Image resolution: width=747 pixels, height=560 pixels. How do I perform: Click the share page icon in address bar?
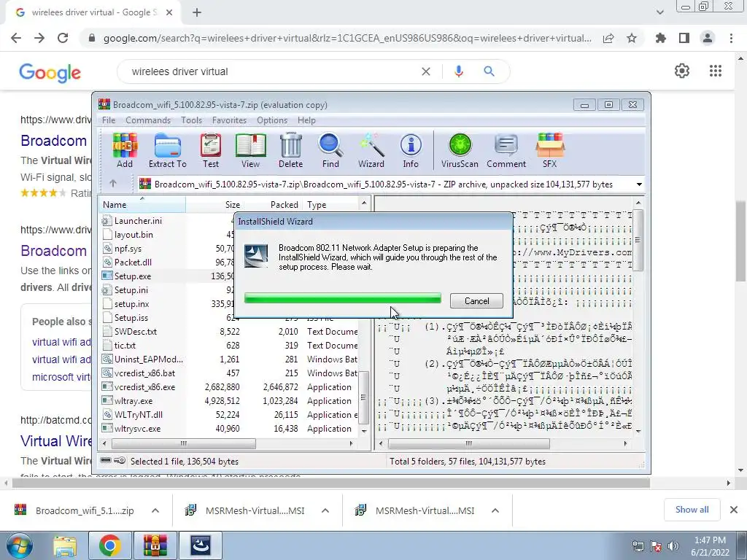coord(608,38)
